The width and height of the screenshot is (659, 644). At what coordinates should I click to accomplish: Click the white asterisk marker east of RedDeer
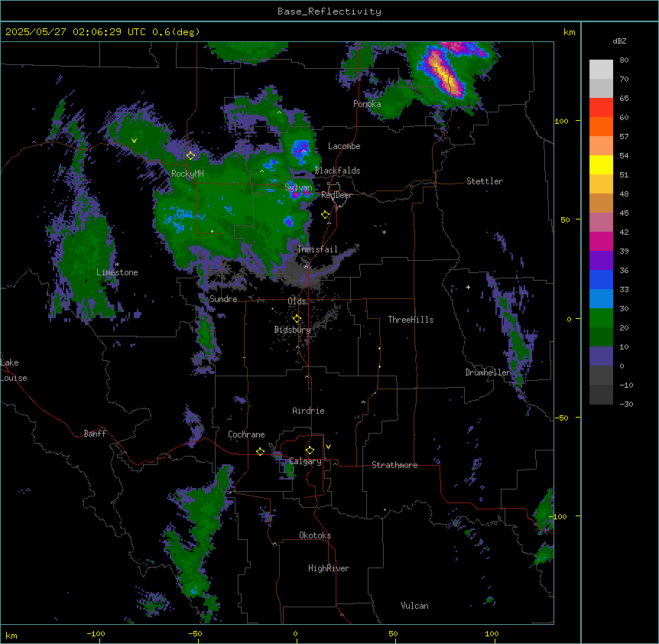pos(384,232)
